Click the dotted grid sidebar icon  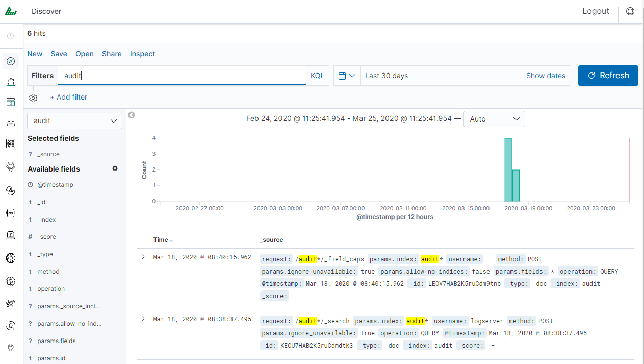tap(11, 143)
